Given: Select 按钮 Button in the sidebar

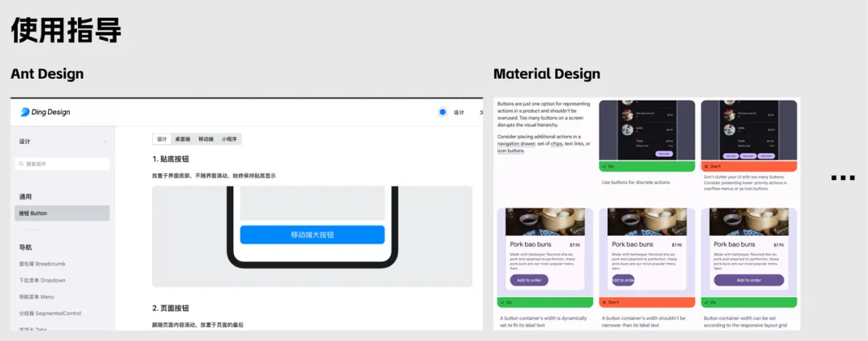Looking at the screenshot, I should point(62,213).
